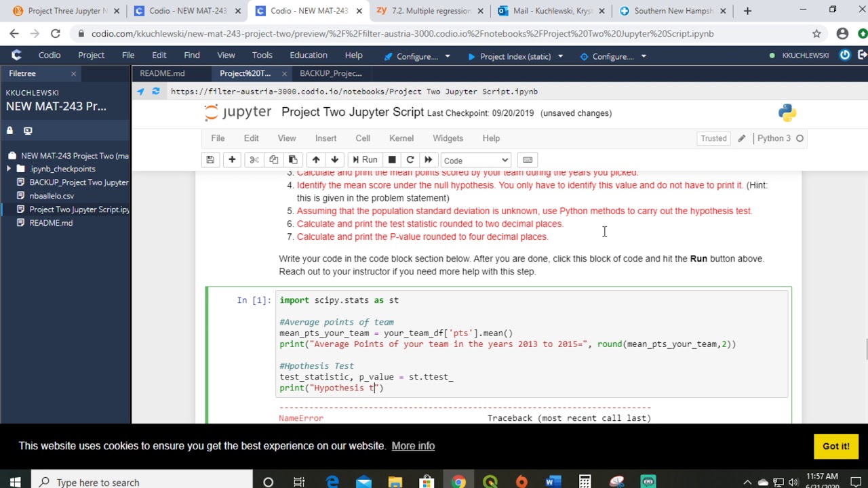Click the Codio logo in the top menu bar

[16, 56]
